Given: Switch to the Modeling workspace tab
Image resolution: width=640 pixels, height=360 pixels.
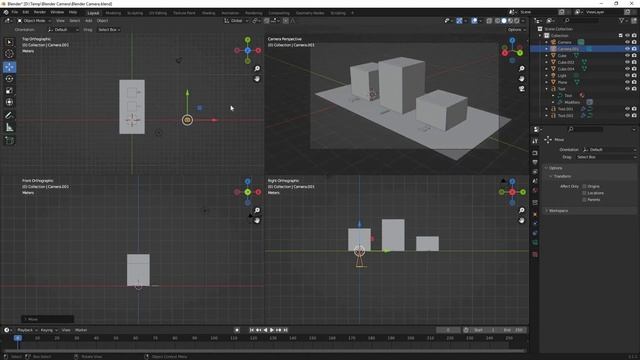Looking at the screenshot, I should (x=113, y=13).
